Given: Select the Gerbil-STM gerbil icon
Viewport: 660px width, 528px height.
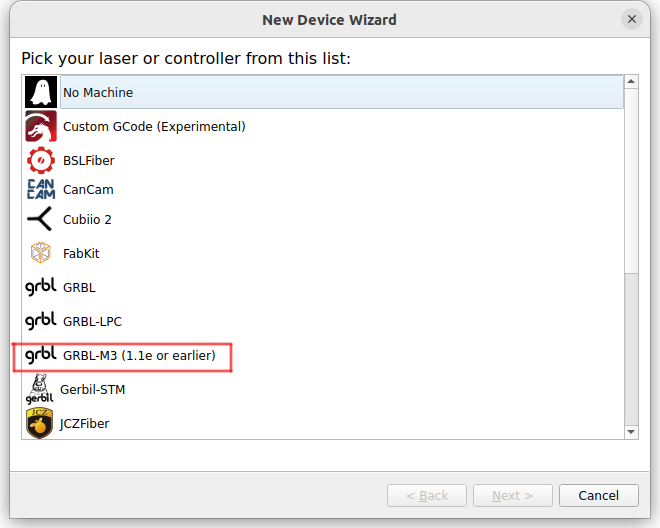Looking at the screenshot, I should click(x=40, y=389).
